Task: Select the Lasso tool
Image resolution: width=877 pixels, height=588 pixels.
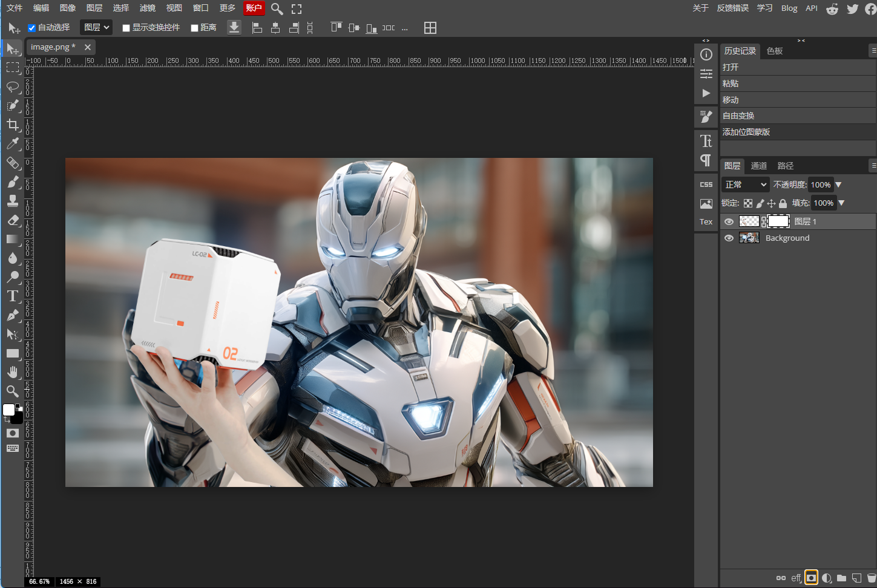Action: 13,87
